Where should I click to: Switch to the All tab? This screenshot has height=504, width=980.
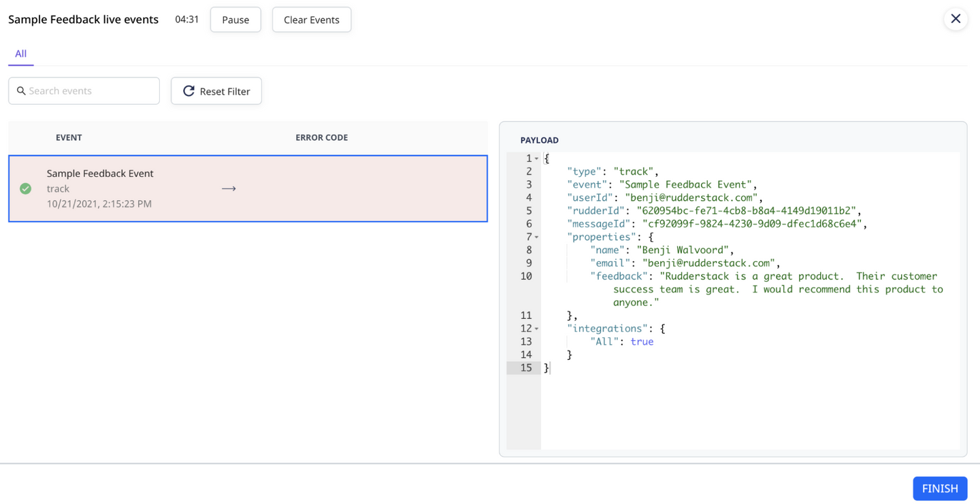[20, 54]
